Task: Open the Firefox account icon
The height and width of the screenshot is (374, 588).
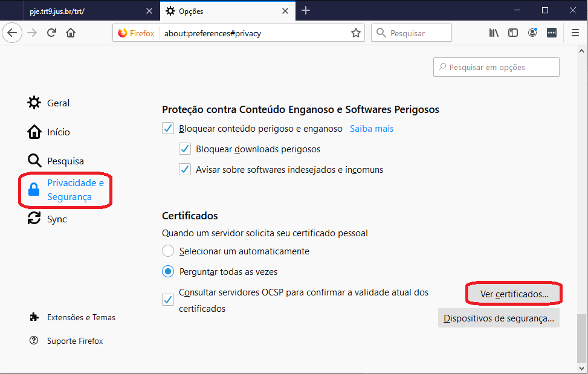Action: pos(532,33)
